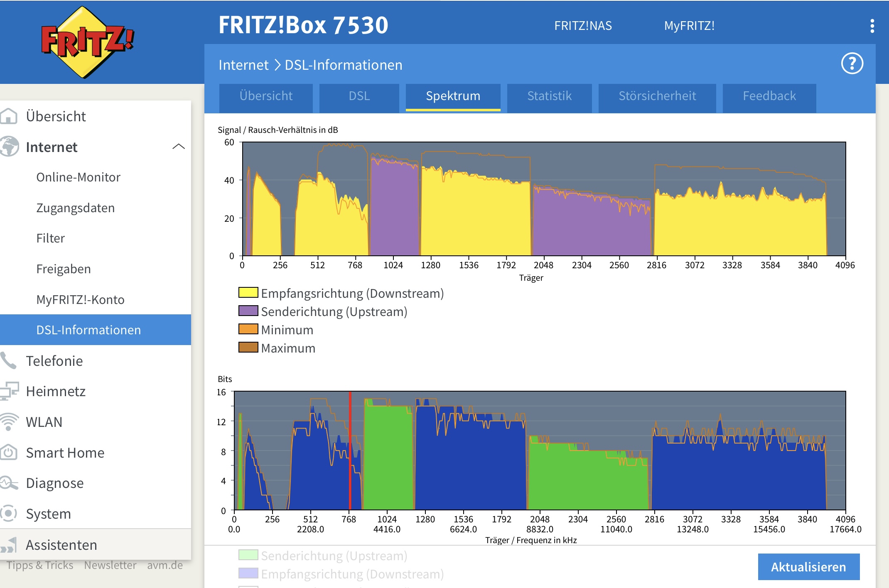Open the FRITZ!NAS link
This screenshot has width=889, height=588.
583,26
